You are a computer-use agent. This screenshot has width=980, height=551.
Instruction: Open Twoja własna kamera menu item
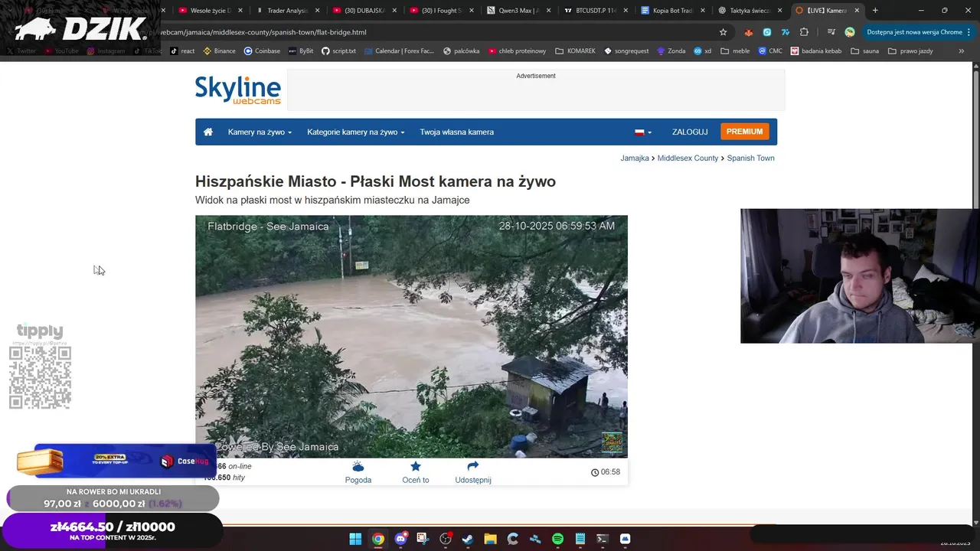tap(456, 132)
